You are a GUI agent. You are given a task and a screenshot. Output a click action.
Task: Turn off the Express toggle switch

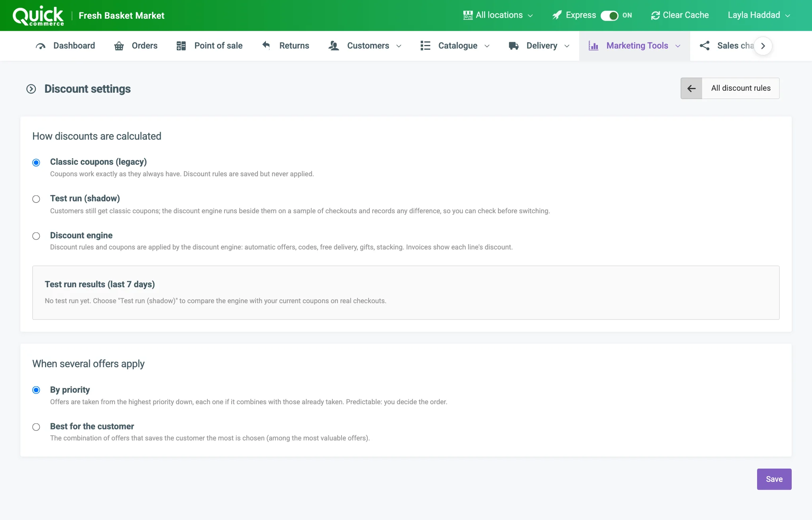(609, 16)
